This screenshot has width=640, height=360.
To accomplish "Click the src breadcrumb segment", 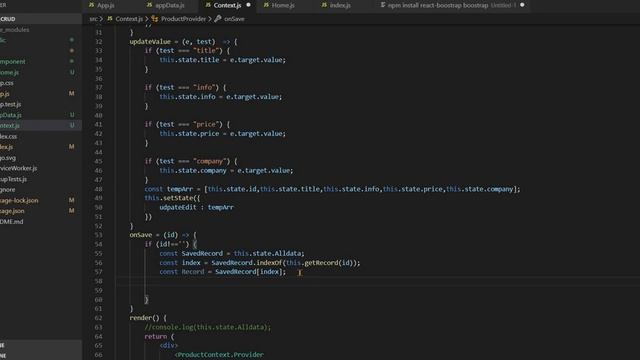I will point(93,19).
